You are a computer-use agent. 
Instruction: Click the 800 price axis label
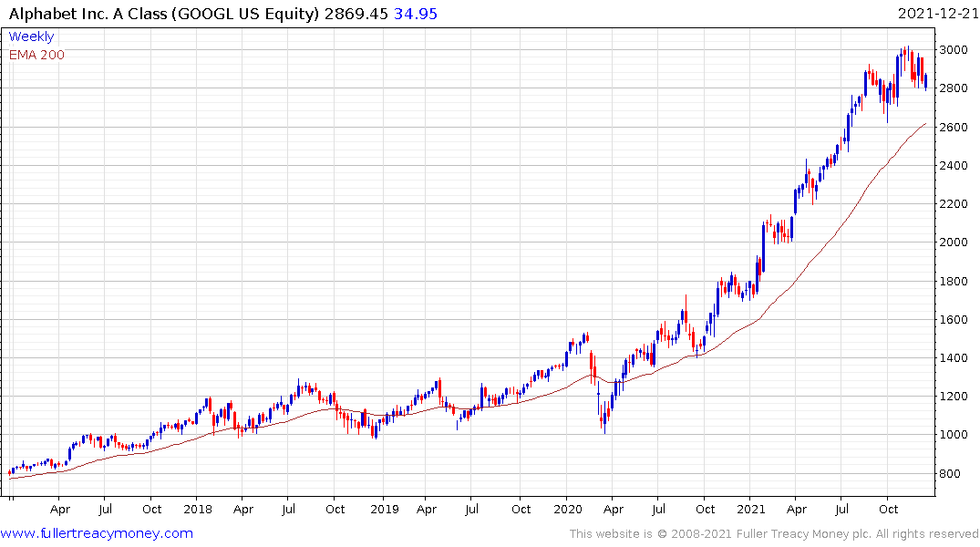[950, 474]
